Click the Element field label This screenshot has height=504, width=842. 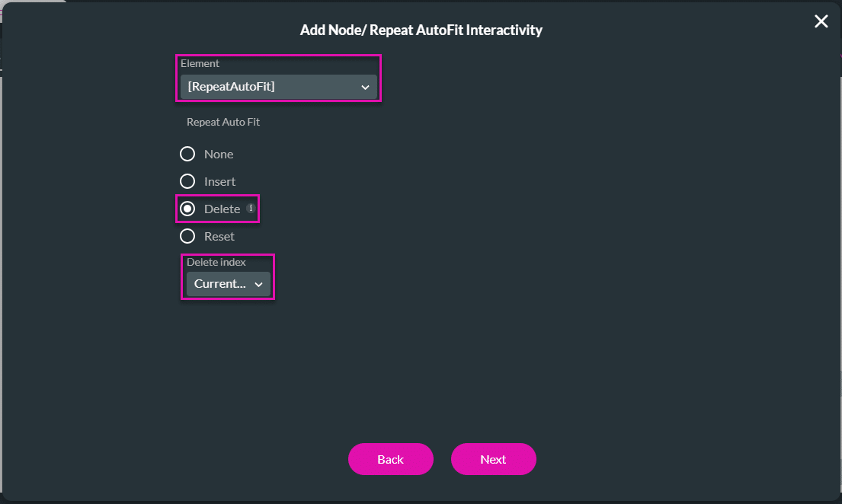(x=200, y=63)
